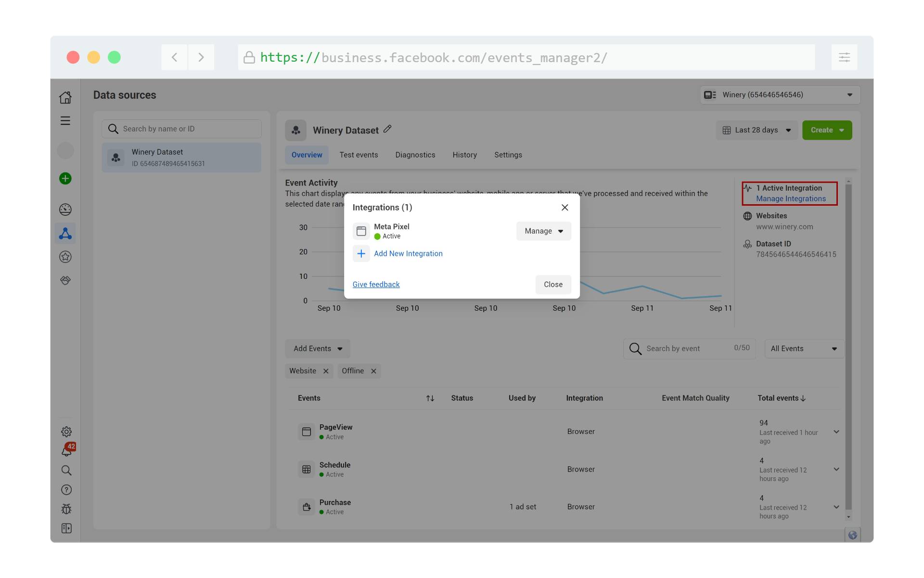Remove the Offline filter chip
The height and width of the screenshot is (578, 924).
373,371
